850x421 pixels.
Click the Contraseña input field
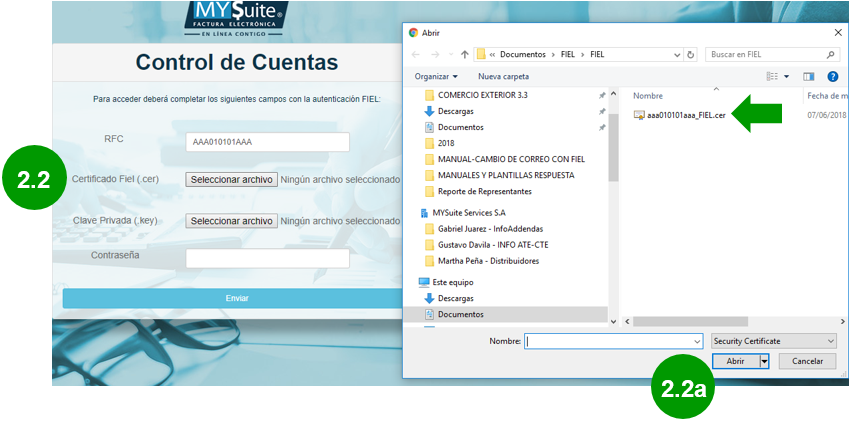(267, 258)
